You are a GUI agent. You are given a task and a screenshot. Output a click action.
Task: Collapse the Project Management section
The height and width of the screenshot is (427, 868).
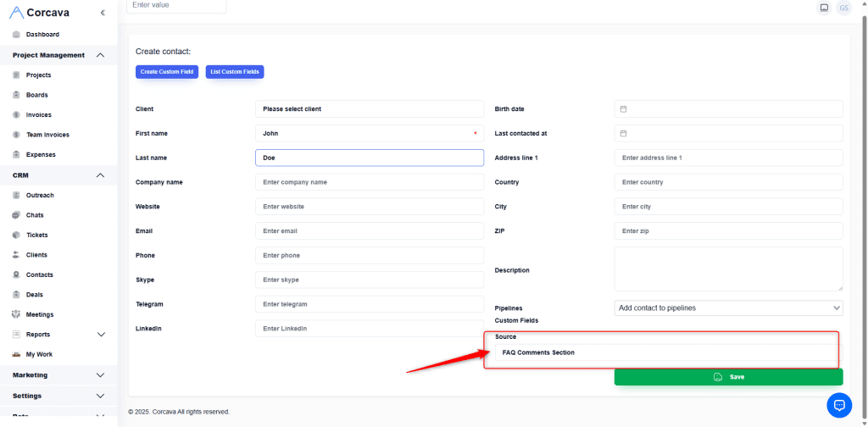tap(100, 55)
